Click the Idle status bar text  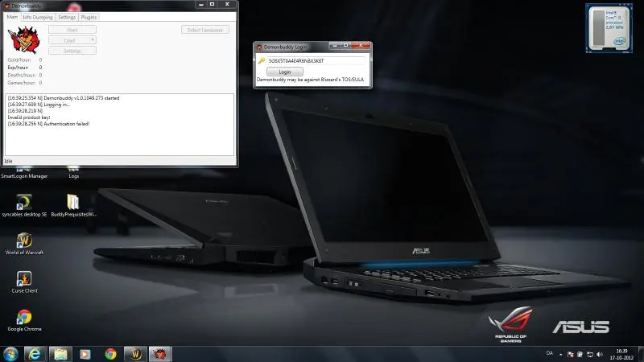(8, 162)
